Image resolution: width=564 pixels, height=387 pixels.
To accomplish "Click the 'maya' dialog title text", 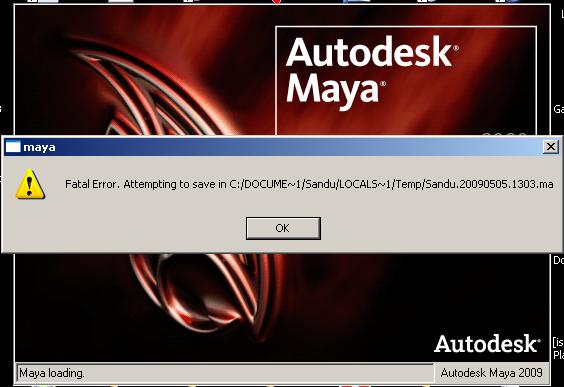I will click(x=39, y=147).
